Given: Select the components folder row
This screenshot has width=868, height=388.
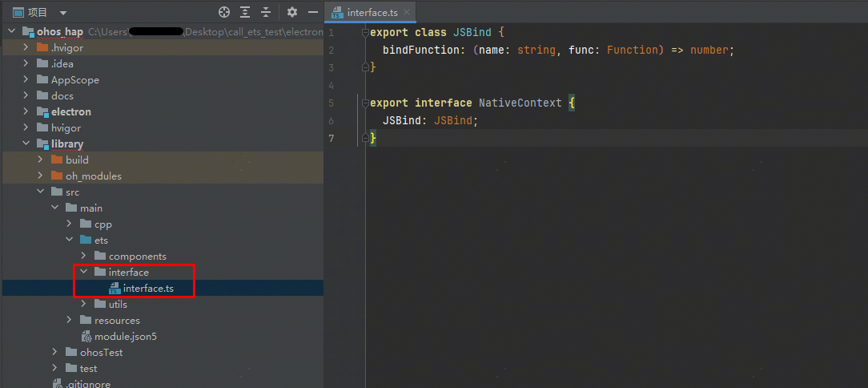Looking at the screenshot, I should coord(163,257).
